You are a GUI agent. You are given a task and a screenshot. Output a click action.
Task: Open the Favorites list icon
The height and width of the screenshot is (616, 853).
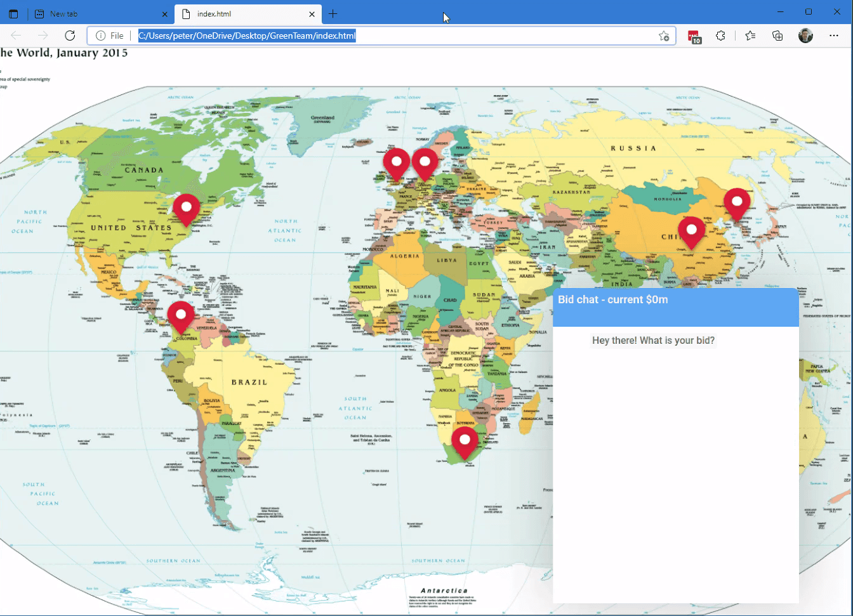(x=750, y=36)
